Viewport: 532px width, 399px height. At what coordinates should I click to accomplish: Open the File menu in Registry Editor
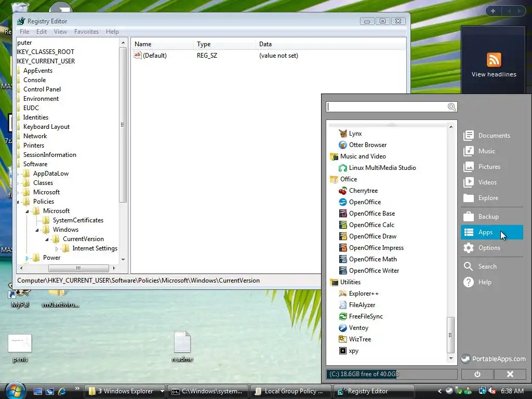pos(24,32)
